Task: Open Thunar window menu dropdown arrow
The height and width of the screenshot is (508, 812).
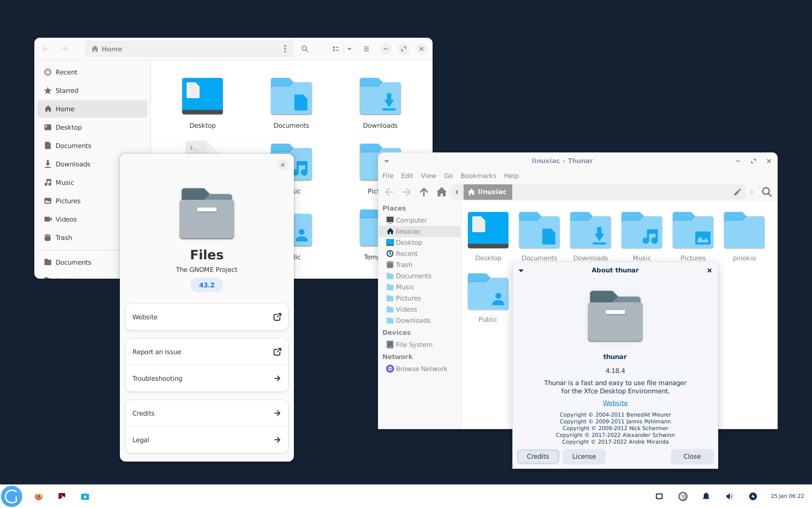Action: (x=387, y=161)
